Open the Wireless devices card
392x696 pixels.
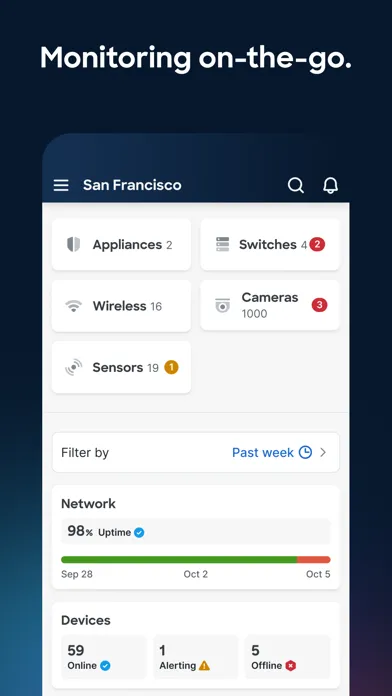tap(121, 306)
